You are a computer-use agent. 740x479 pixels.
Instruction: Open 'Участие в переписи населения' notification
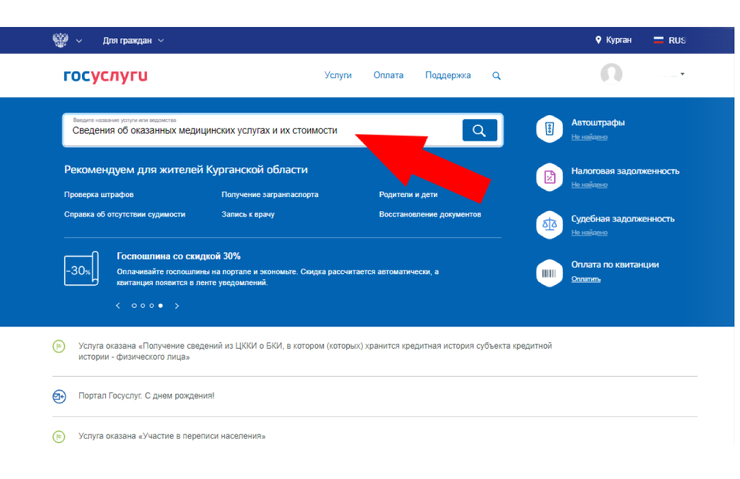pyautogui.click(x=172, y=436)
